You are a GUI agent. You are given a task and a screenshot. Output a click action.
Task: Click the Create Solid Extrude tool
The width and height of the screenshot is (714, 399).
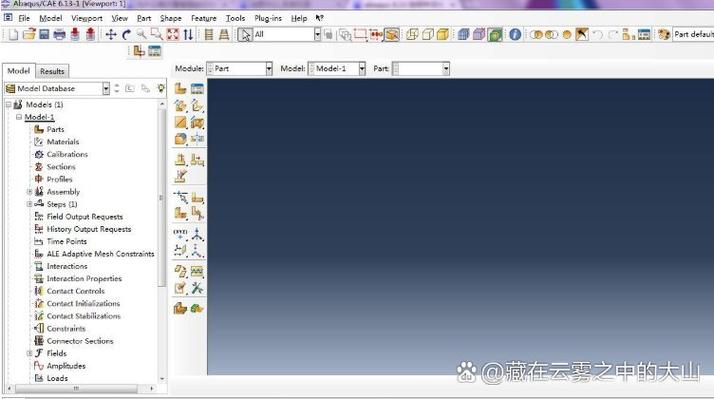(x=180, y=106)
